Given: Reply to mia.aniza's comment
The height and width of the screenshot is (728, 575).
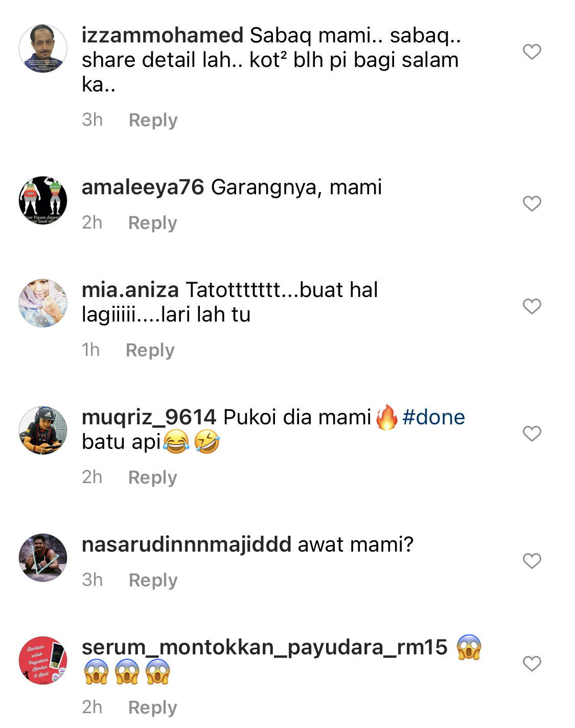Looking at the screenshot, I should click(150, 350).
